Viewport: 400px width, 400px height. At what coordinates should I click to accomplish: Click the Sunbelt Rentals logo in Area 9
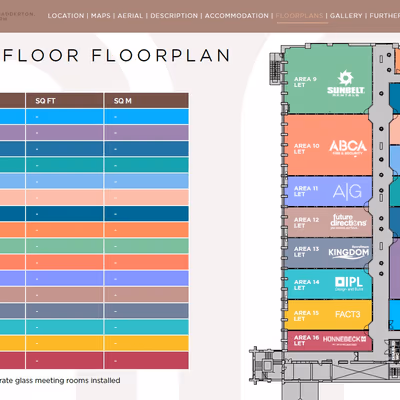point(346,83)
